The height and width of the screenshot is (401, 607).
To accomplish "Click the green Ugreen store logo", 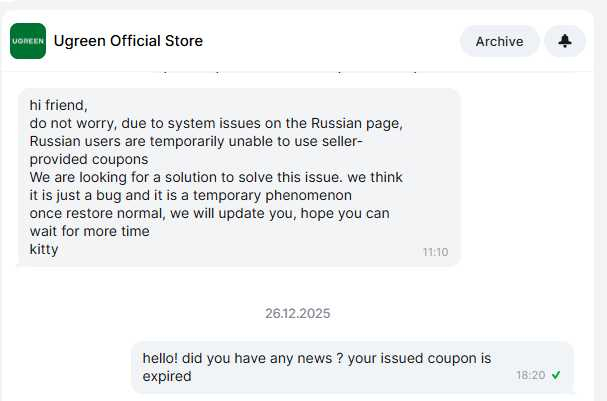I will click(28, 41).
